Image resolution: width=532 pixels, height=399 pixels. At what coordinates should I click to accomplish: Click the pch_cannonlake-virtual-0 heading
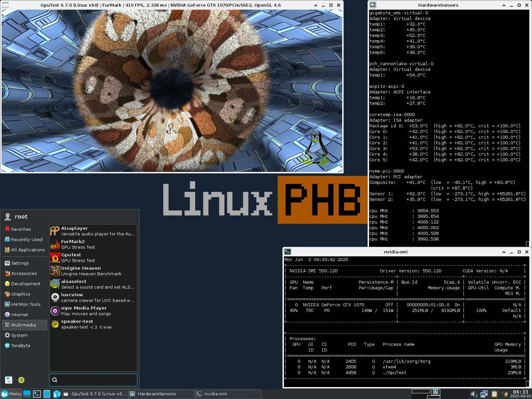401,64
